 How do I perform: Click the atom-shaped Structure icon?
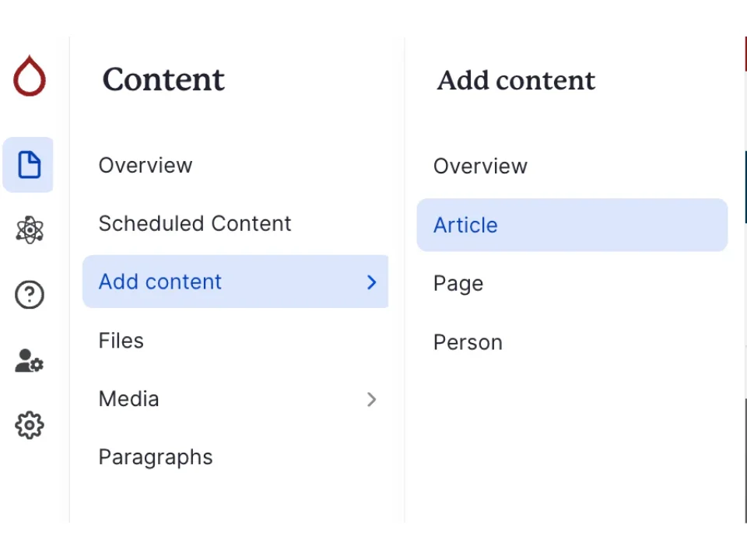29,230
